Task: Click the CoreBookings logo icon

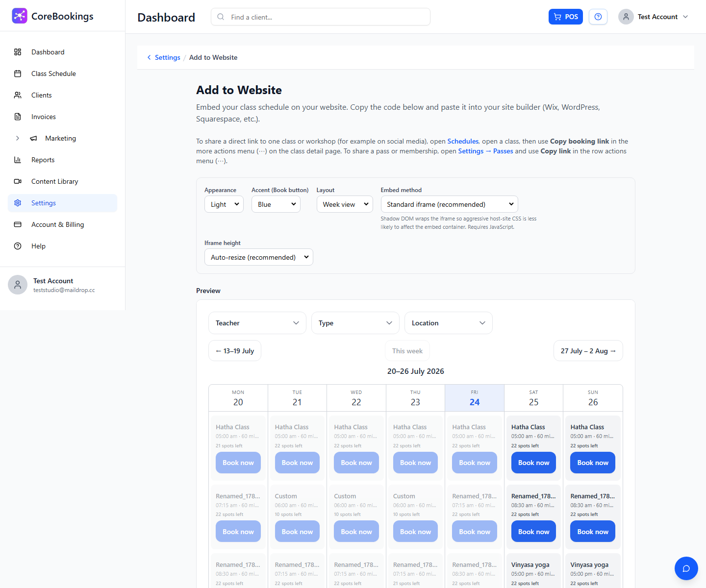Action: 20,16
